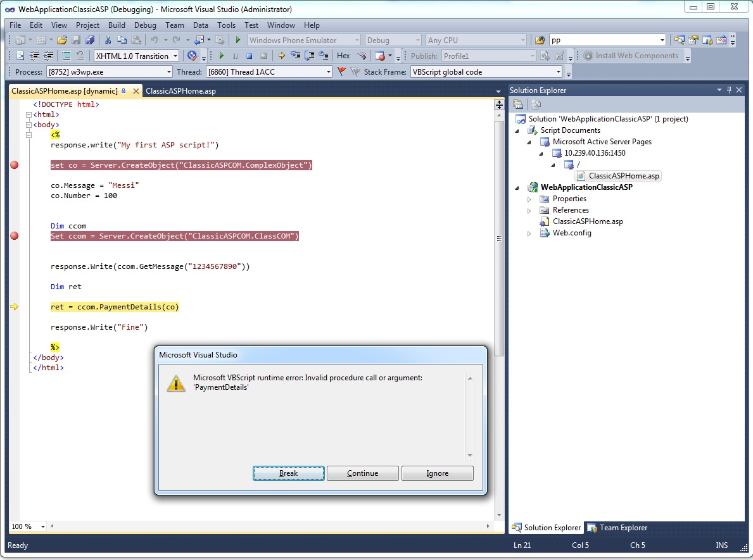This screenshot has width=753, height=560.
Task: Click the yellow current statement arrow
Action: point(15,307)
